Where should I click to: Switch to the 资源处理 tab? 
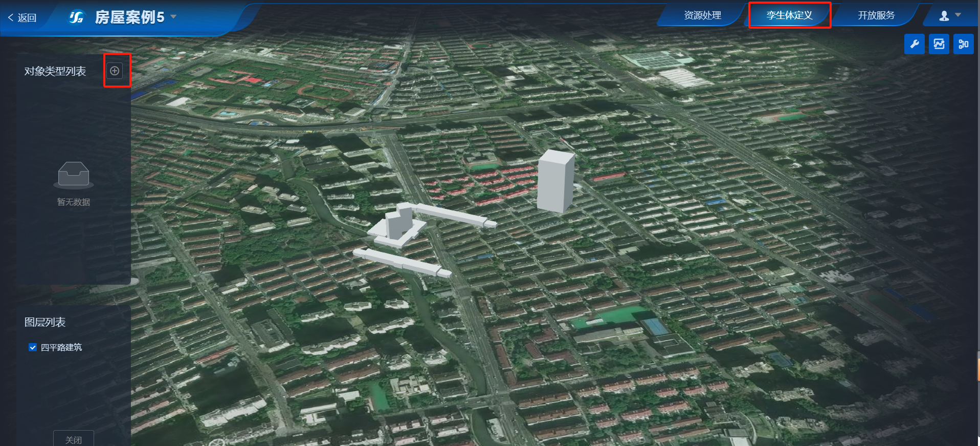702,15
